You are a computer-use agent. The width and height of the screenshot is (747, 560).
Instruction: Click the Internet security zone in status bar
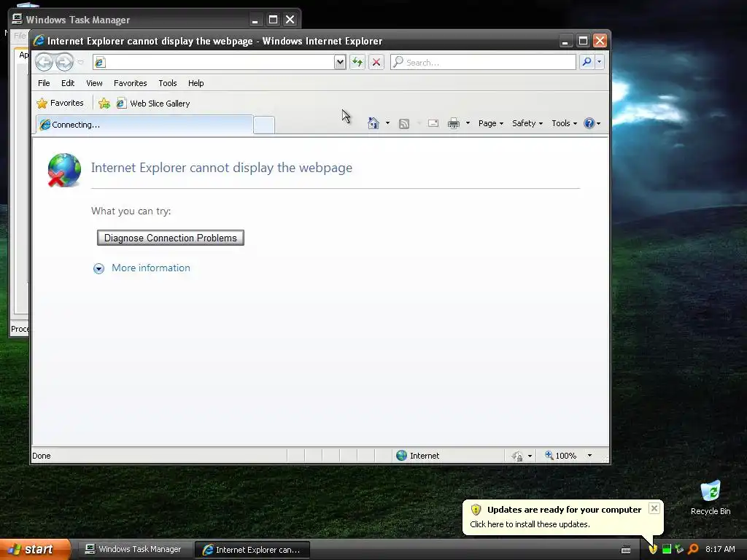[x=418, y=456]
